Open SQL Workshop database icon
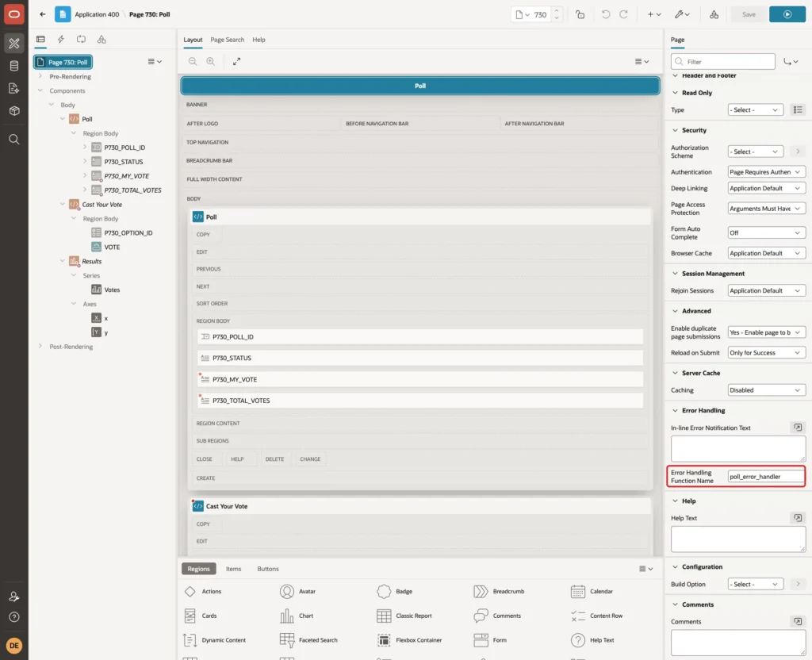 pos(14,66)
